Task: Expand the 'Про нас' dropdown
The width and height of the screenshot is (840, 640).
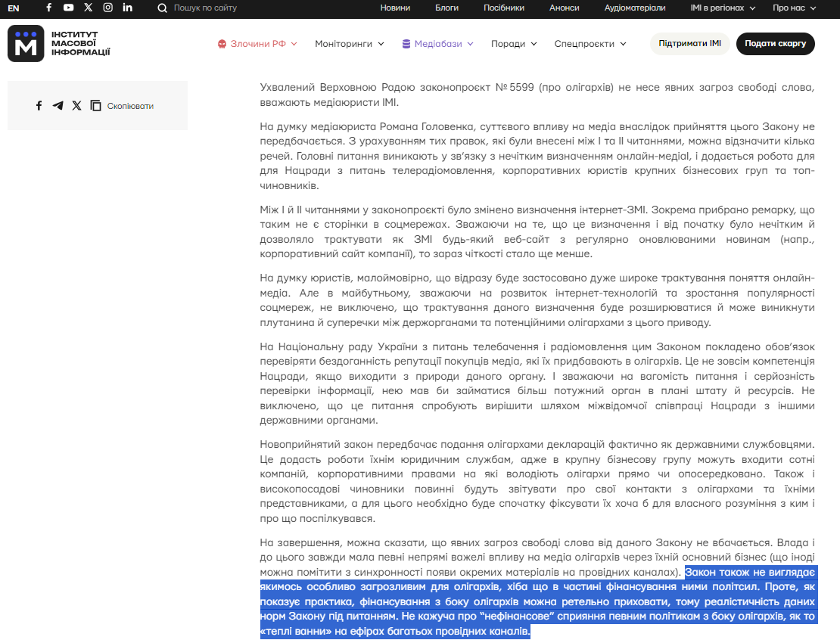Action: [794, 8]
